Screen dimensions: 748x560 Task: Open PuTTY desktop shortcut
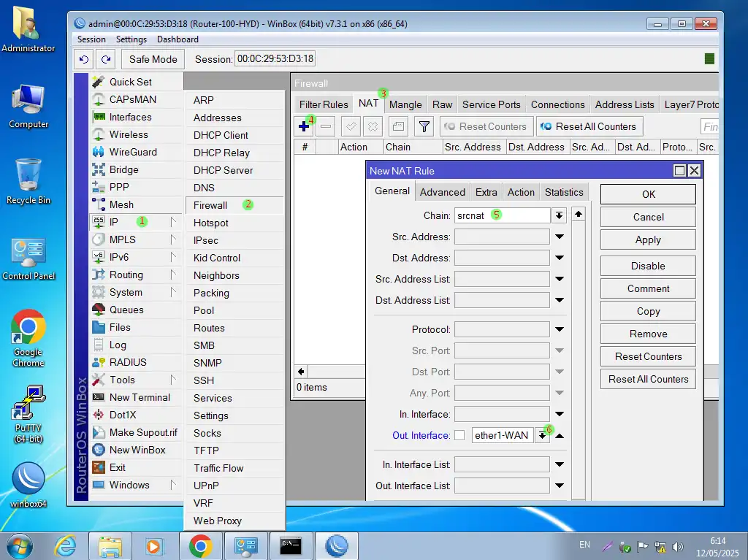coord(28,413)
